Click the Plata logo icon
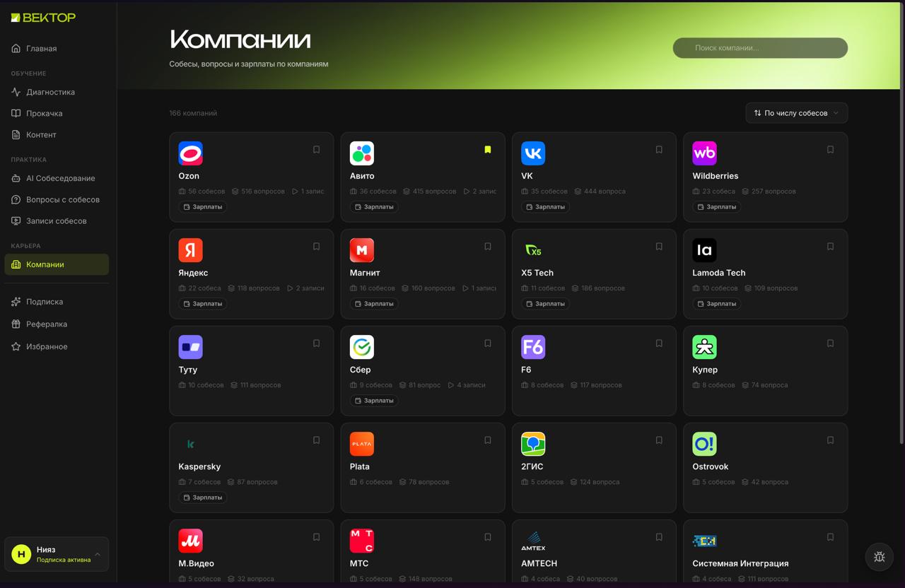 tap(362, 444)
